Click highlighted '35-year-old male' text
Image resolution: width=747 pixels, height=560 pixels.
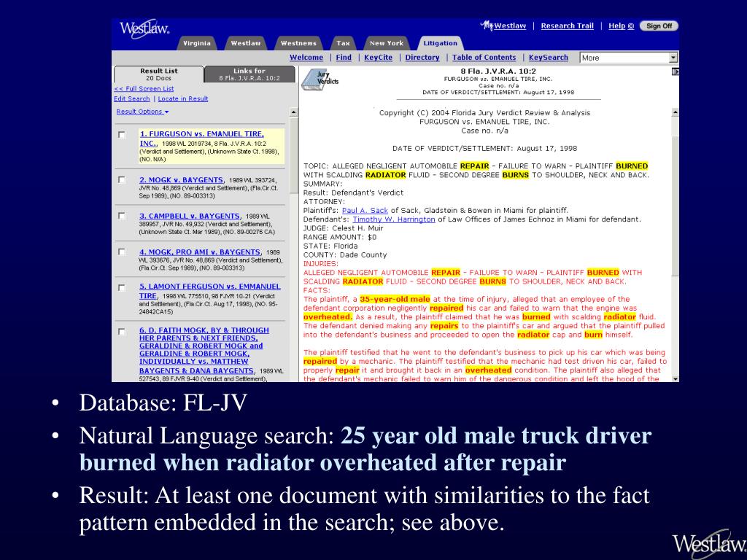coord(395,299)
